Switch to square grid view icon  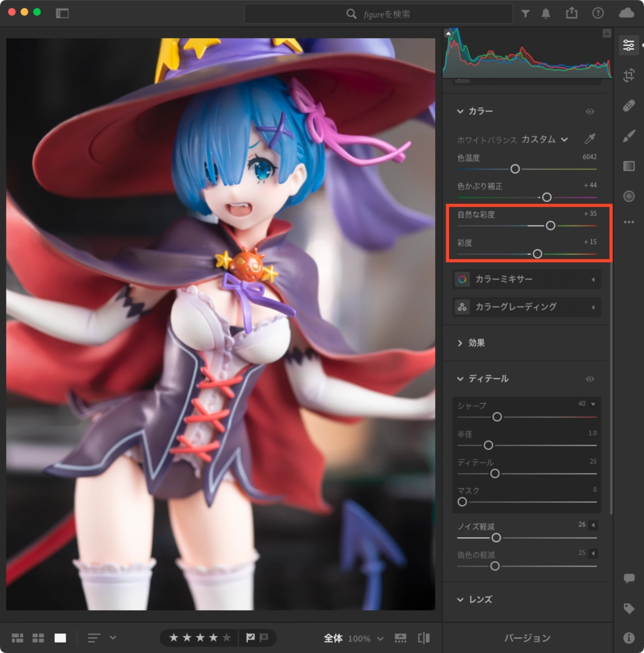point(38,638)
